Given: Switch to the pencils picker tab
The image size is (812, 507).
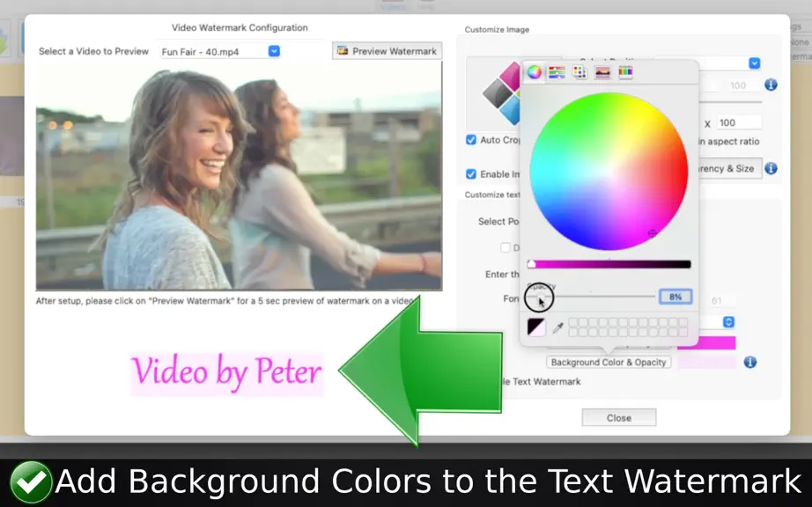Looking at the screenshot, I should point(625,72).
